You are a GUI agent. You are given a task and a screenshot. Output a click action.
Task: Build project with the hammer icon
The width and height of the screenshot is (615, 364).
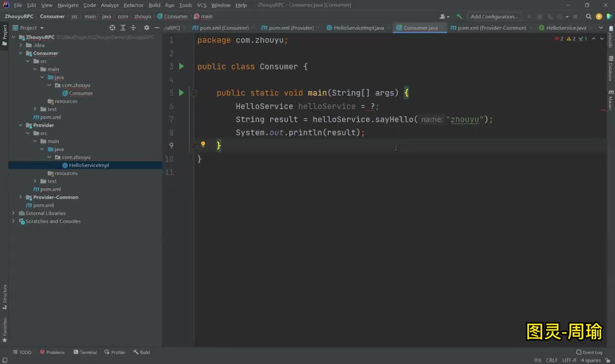(x=459, y=16)
